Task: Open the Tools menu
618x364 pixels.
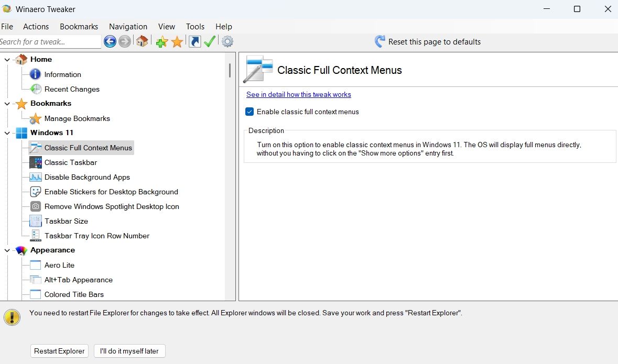Action: tap(195, 26)
